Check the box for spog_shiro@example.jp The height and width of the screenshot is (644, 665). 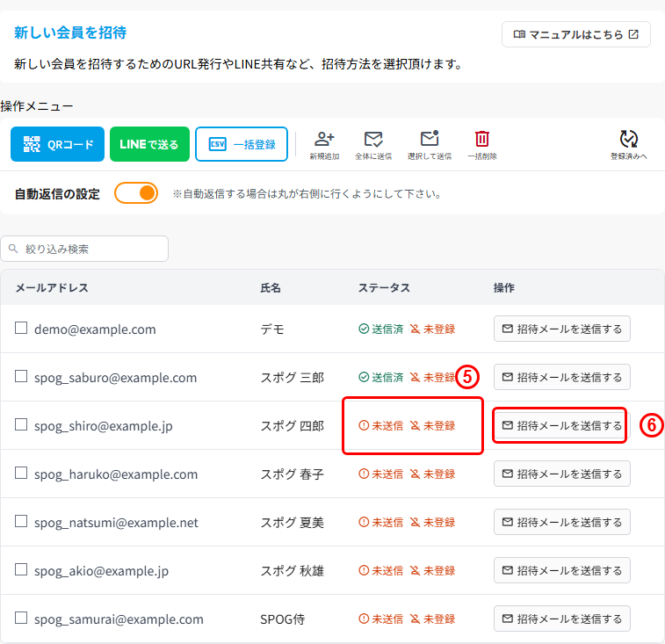pos(21,424)
